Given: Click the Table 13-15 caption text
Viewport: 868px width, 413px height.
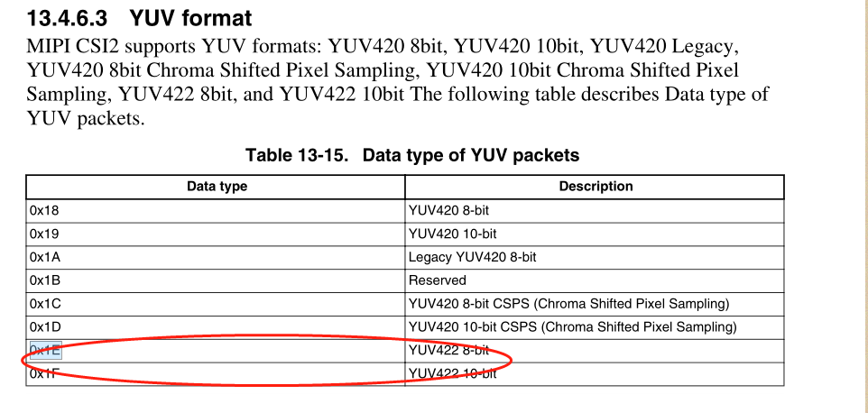Looking at the screenshot, I should coord(412,155).
